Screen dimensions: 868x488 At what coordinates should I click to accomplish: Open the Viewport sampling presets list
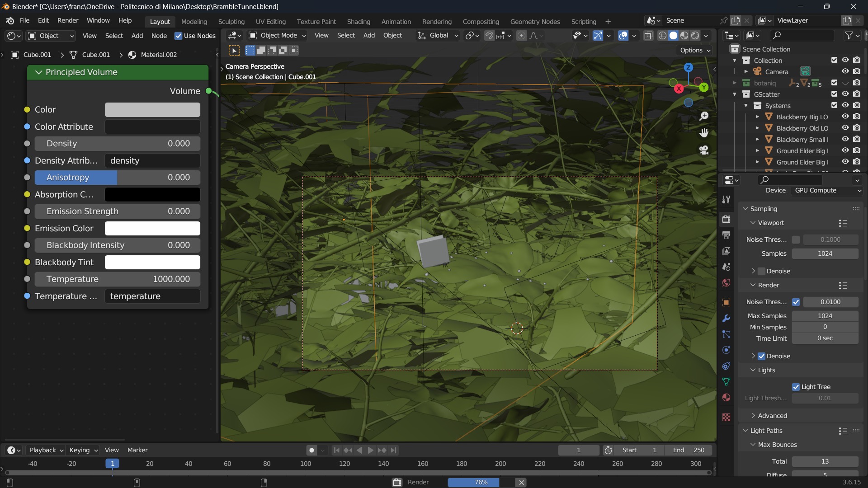point(843,223)
